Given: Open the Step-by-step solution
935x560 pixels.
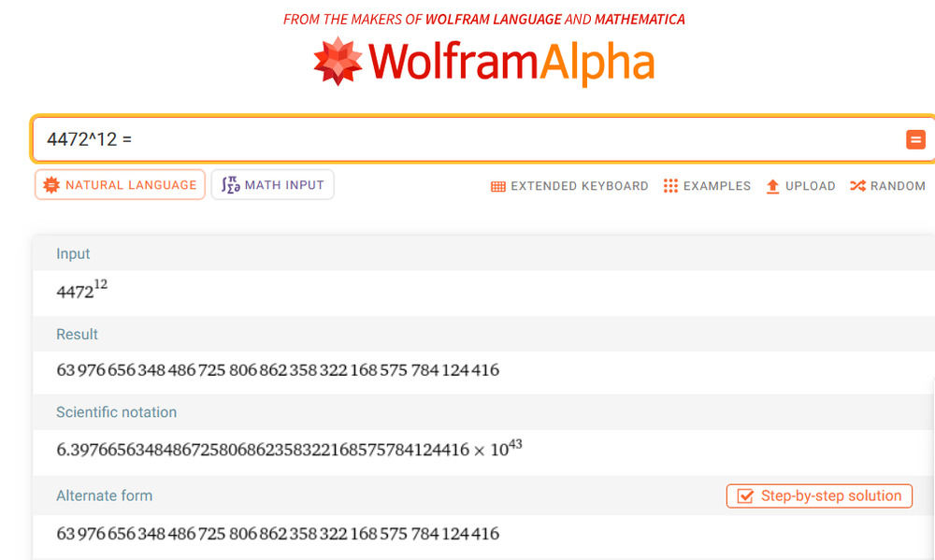Looking at the screenshot, I should click(819, 496).
